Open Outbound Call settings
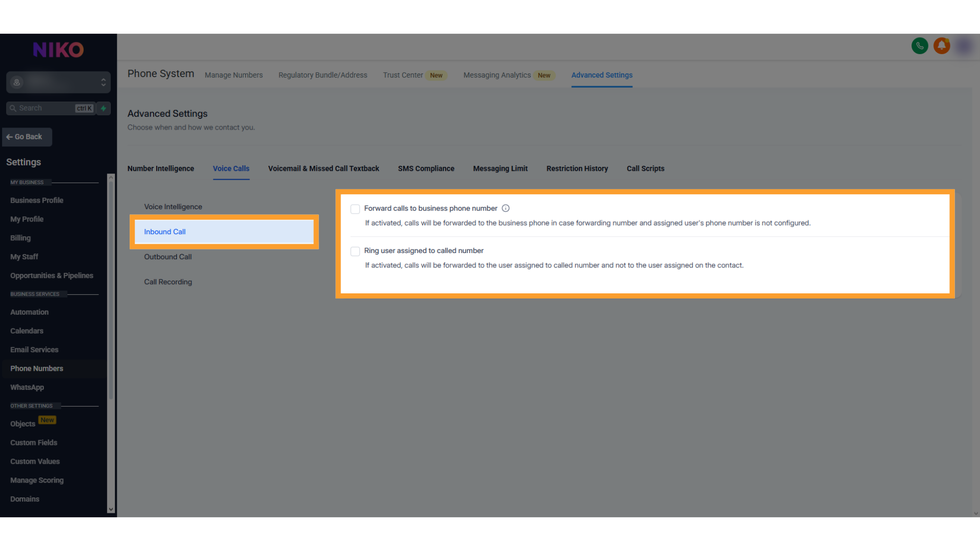This screenshot has width=980, height=551. pos(168,257)
